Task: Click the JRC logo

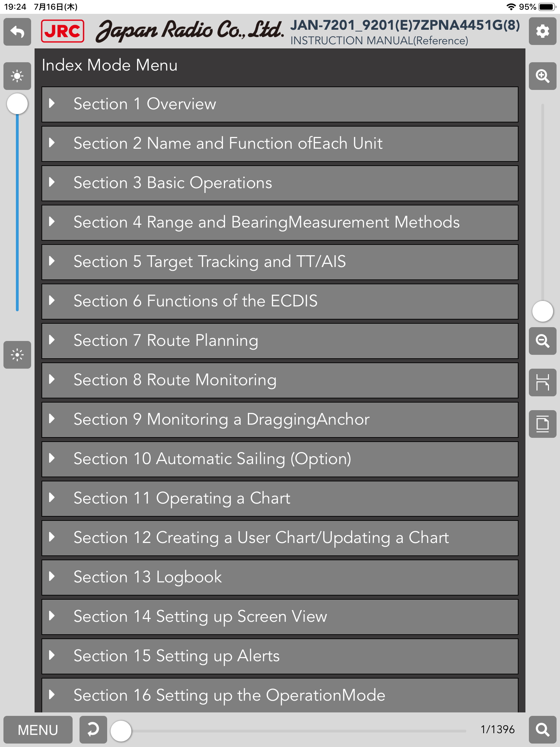Action: tap(63, 31)
